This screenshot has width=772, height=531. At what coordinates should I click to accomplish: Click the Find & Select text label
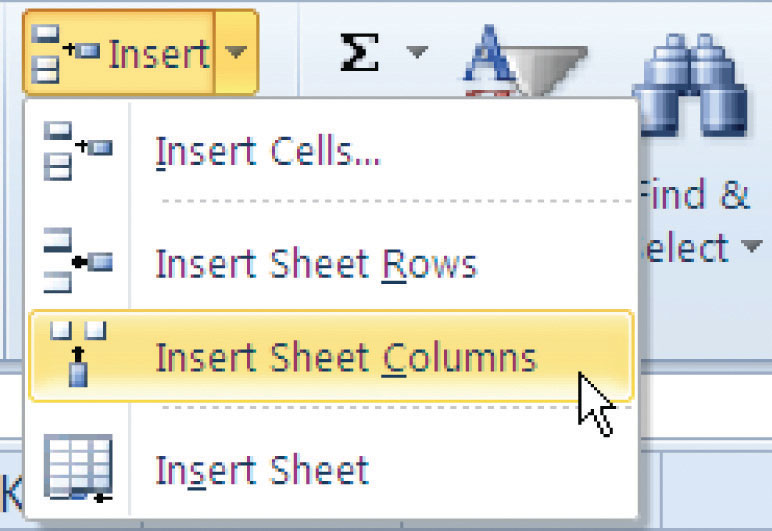click(694, 220)
